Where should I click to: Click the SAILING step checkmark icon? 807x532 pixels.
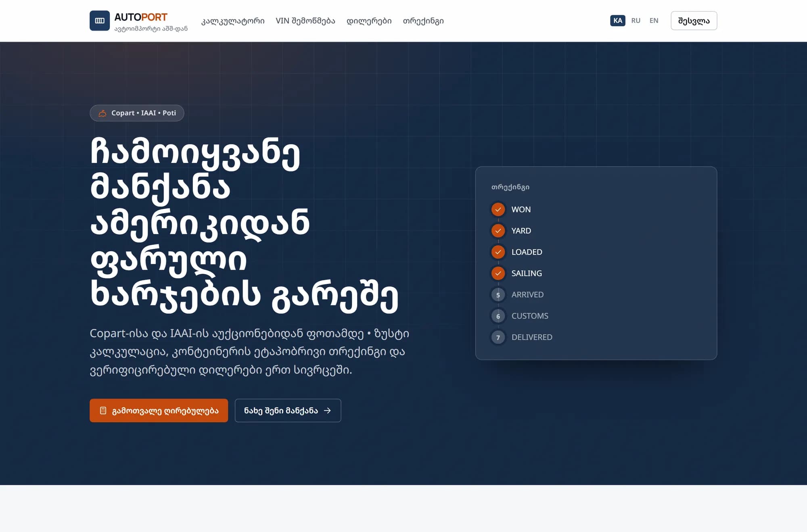tap(498, 273)
